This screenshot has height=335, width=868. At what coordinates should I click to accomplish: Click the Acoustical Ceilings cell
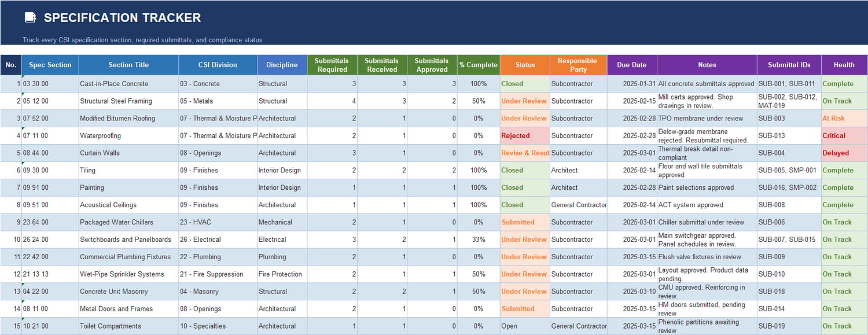[128, 205]
